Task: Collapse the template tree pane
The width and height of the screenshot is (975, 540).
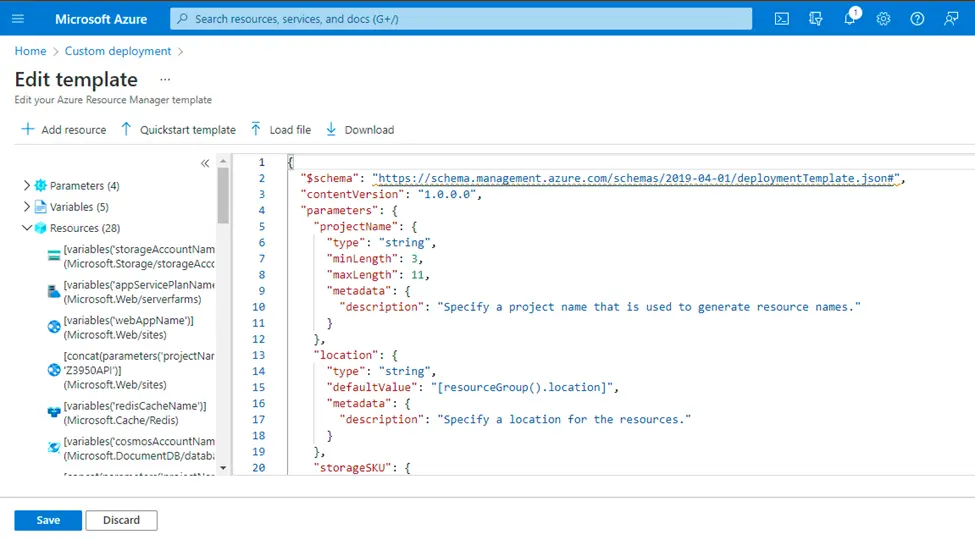Action: point(205,164)
